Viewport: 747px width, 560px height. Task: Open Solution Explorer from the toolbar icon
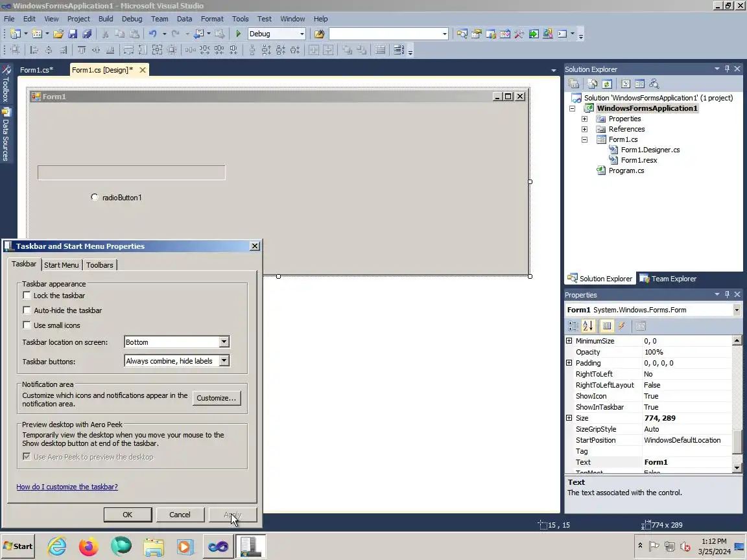(462, 34)
